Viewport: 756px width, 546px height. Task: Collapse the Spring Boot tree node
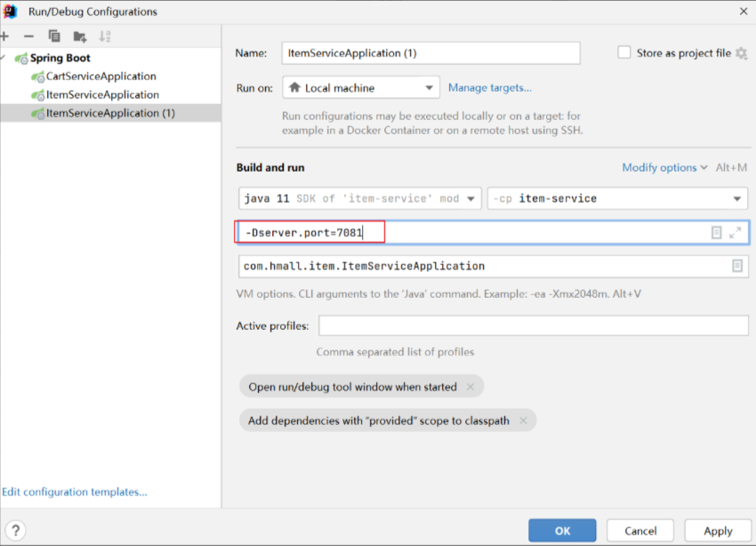tap(3, 58)
